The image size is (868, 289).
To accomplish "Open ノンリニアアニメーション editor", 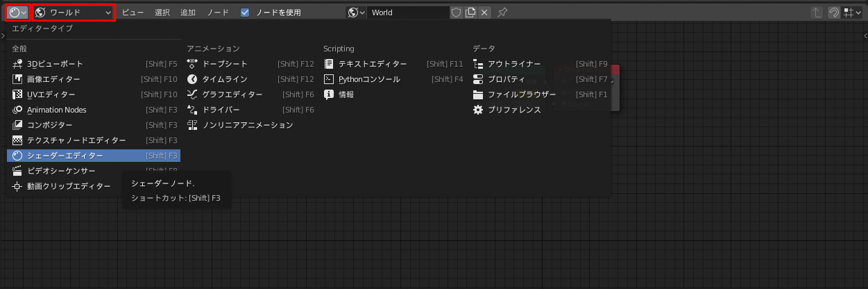I will coord(250,125).
